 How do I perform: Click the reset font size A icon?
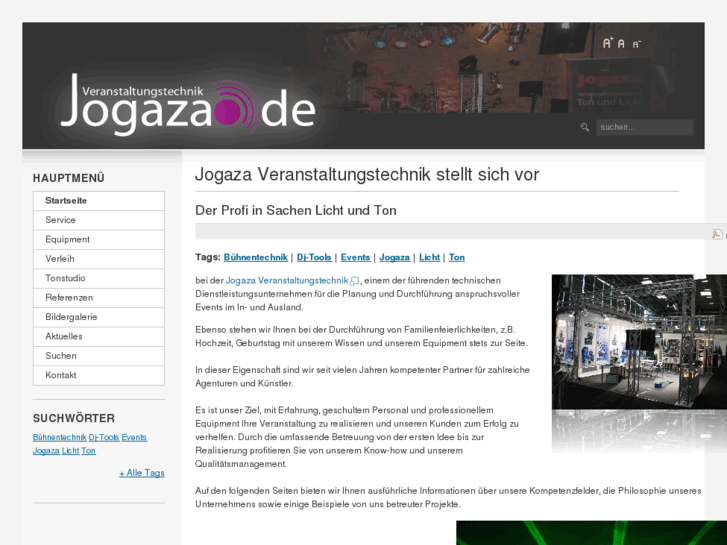[621, 44]
